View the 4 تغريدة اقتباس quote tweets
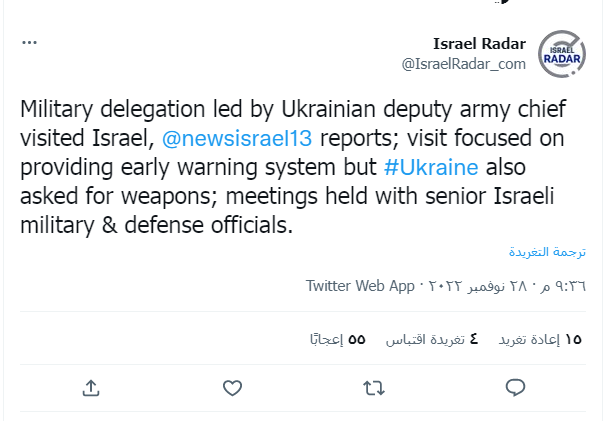608x421 pixels. coord(432,339)
